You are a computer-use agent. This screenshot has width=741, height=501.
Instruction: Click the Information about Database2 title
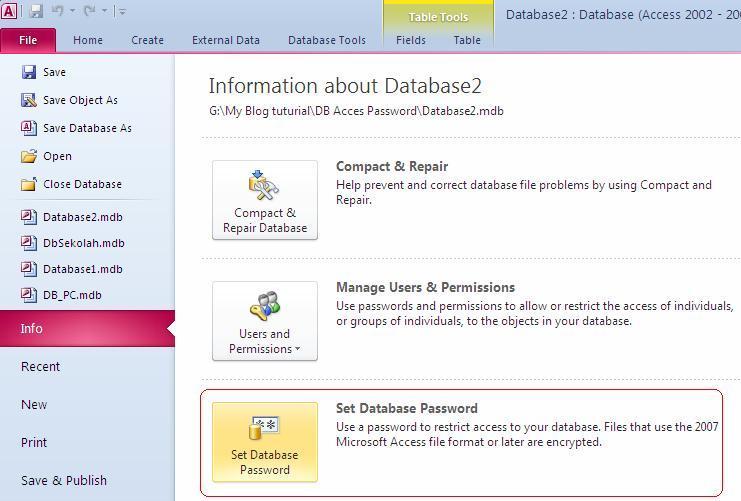[x=345, y=86]
